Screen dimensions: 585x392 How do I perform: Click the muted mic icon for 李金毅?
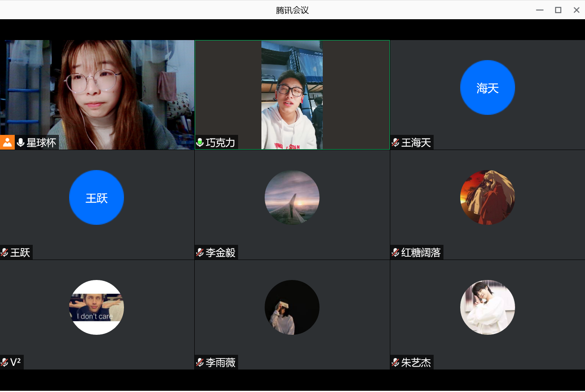point(200,252)
